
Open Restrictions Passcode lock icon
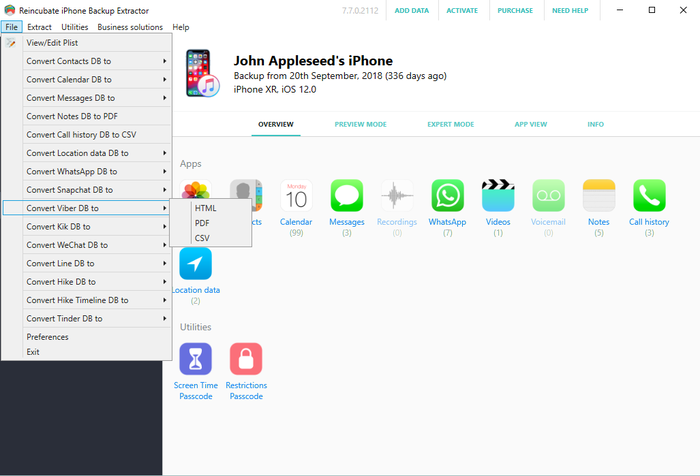pos(246,359)
